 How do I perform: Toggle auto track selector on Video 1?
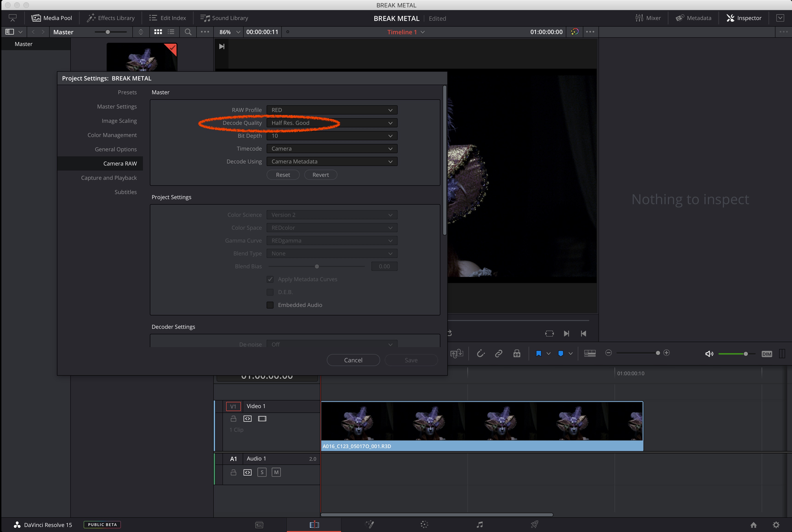click(x=248, y=419)
